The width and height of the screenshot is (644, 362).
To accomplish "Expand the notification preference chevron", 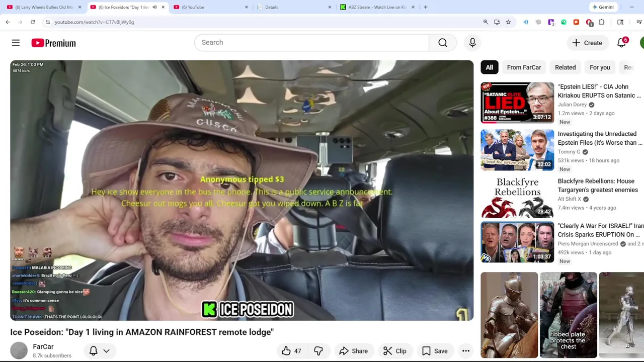I will click(x=106, y=351).
